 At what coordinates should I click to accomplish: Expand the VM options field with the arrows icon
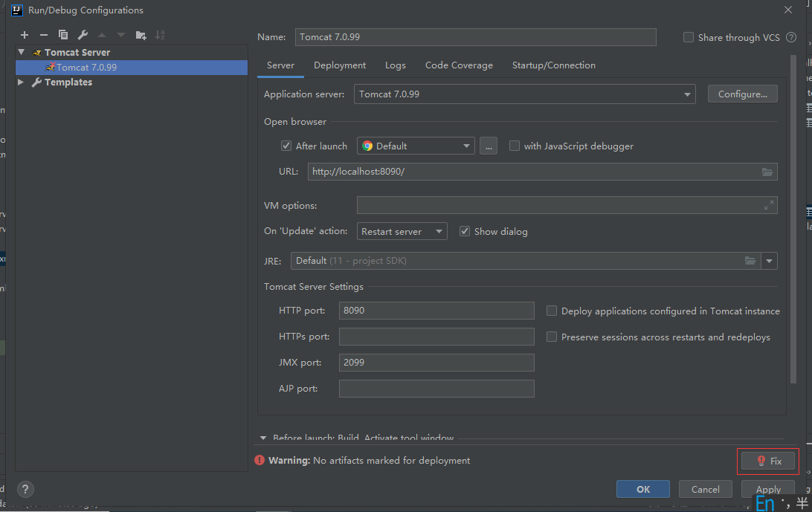tap(769, 206)
